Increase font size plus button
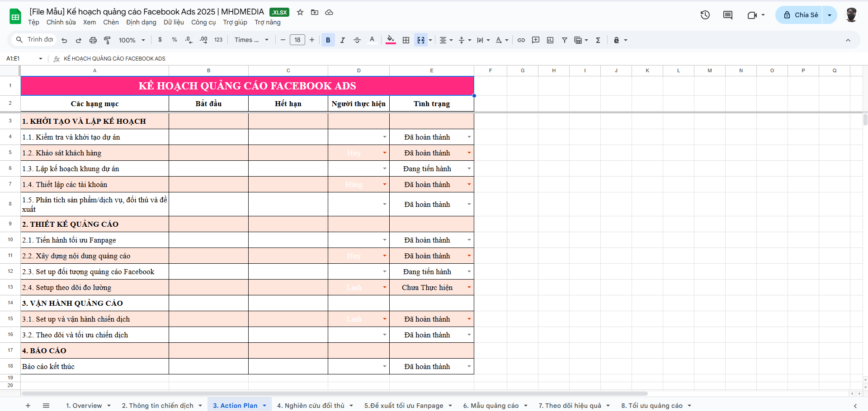Image resolution: width=868 pixels, height=411 pixels. 312,40
